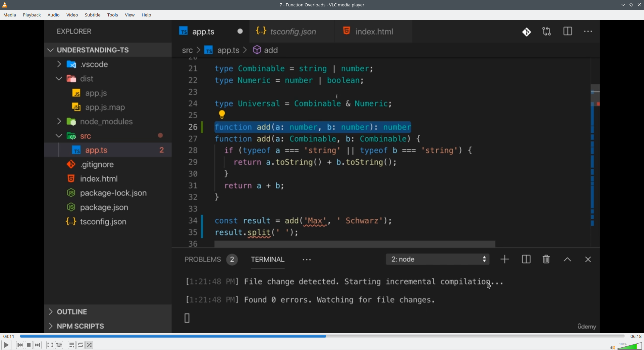Click the source control git icon

[x=527, y=32]
